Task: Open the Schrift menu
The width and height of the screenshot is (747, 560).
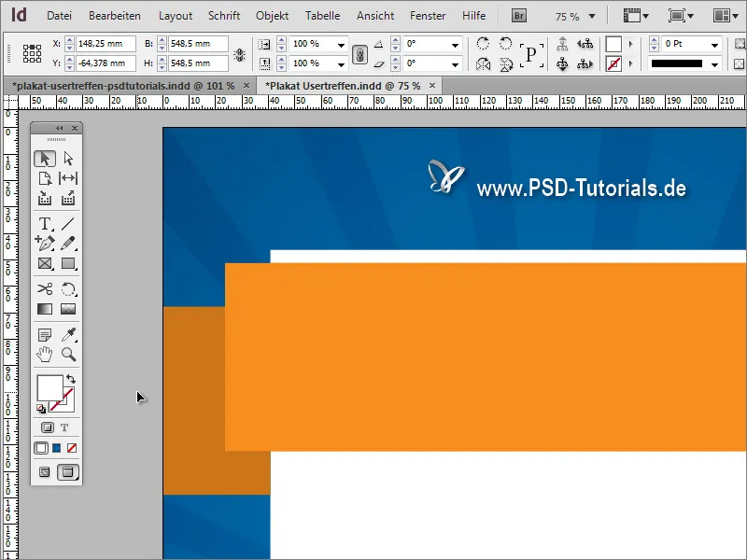Action: click(x=224, y=16)
